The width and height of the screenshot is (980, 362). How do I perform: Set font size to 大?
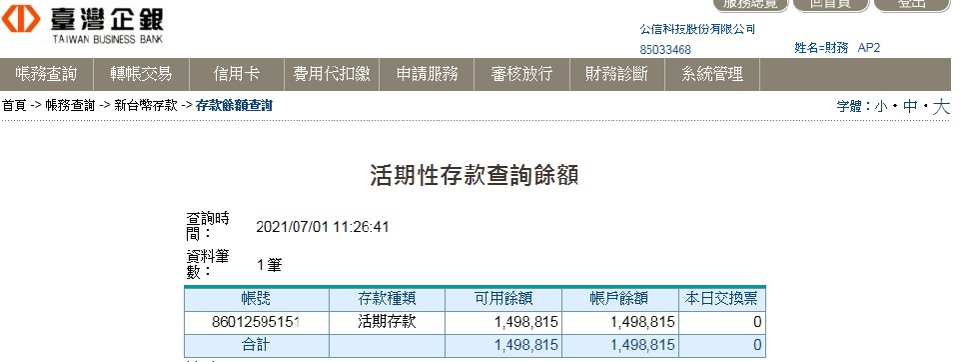[x=941, y=107]
